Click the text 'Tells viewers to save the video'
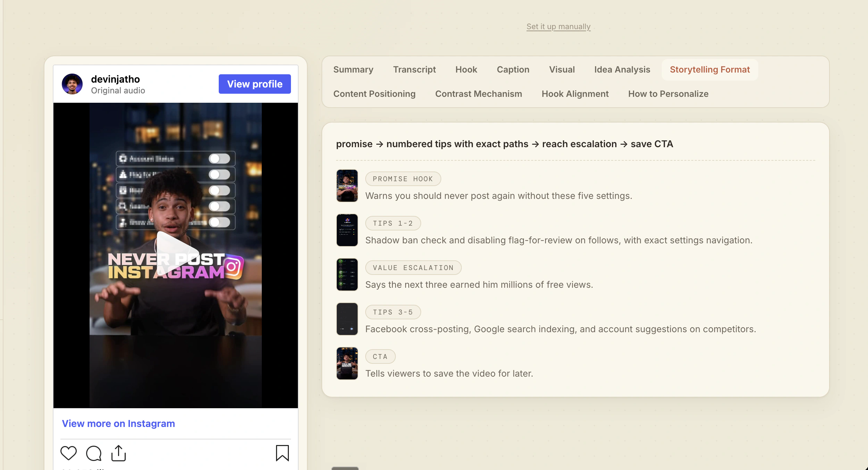Screen dimensions: 868x470 [430, 374]
